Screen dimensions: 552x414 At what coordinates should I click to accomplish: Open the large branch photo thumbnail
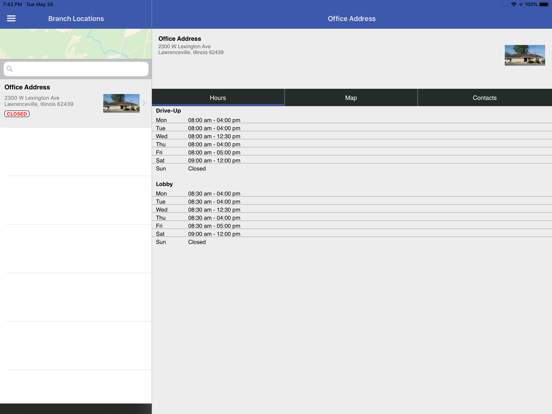coord(525,55)
